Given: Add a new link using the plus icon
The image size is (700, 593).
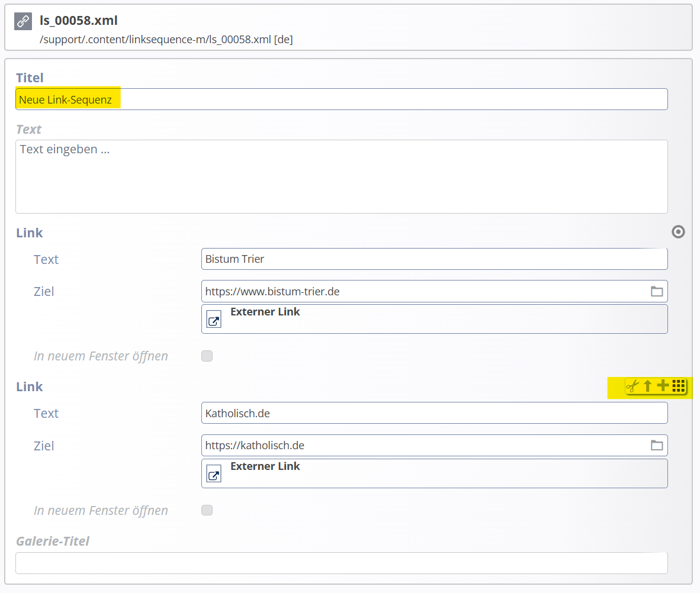Looking at the screenshot, I should pyautogui.click(x=663, y=385).
